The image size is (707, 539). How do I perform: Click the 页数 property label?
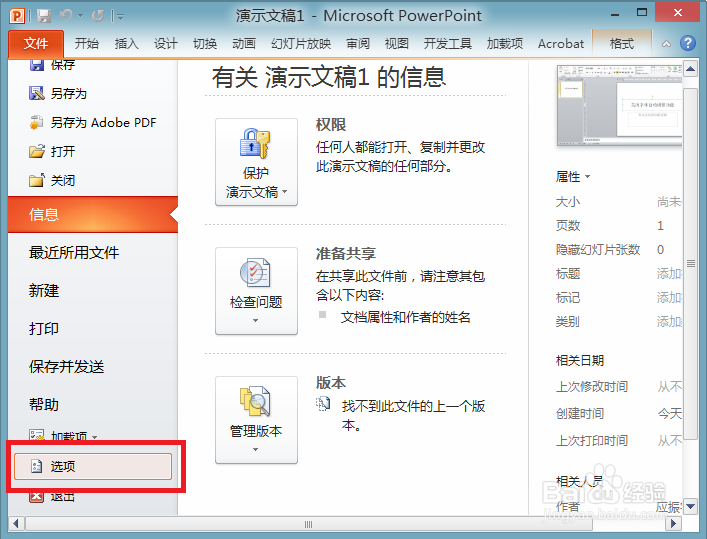click(x=568, y=226)
